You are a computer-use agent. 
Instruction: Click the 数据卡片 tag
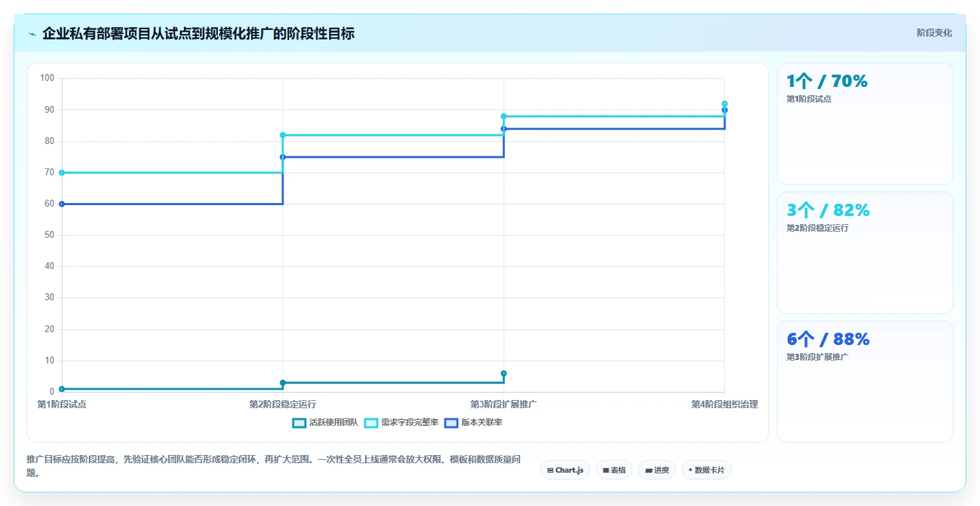pyautogui.click(x=706, y=470)
